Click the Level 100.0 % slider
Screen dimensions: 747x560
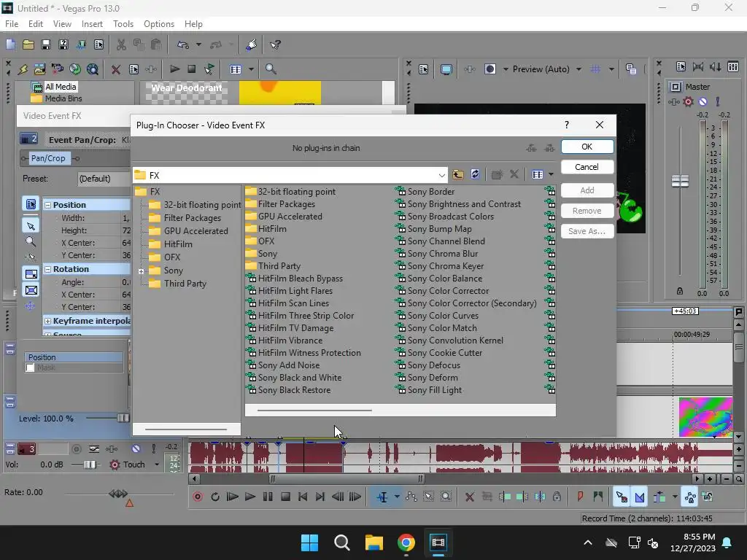(123, 418)
